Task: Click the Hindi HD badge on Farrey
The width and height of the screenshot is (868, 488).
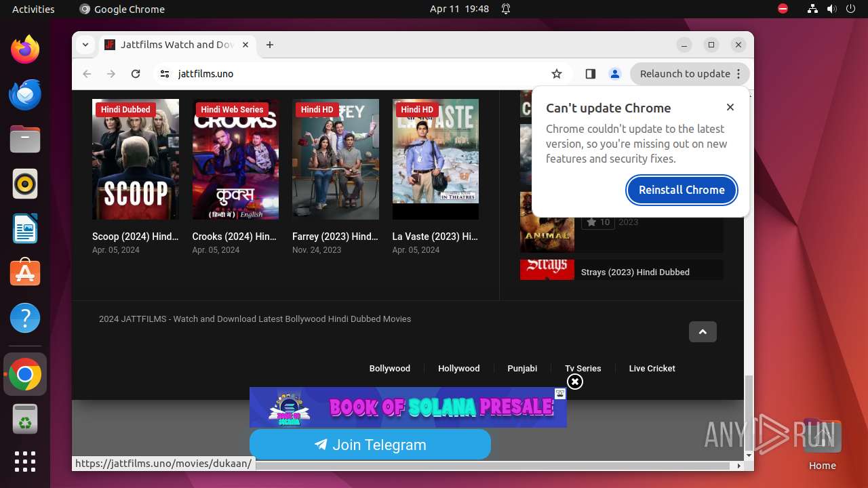Action: click(317, 109)
